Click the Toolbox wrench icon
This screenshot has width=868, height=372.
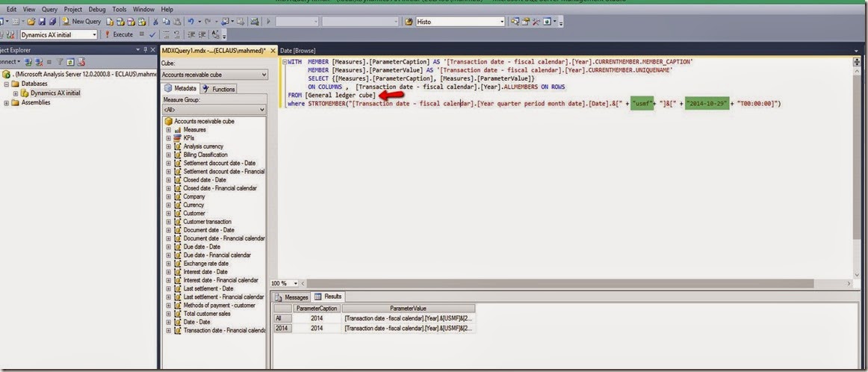click(x=536, y=22)
